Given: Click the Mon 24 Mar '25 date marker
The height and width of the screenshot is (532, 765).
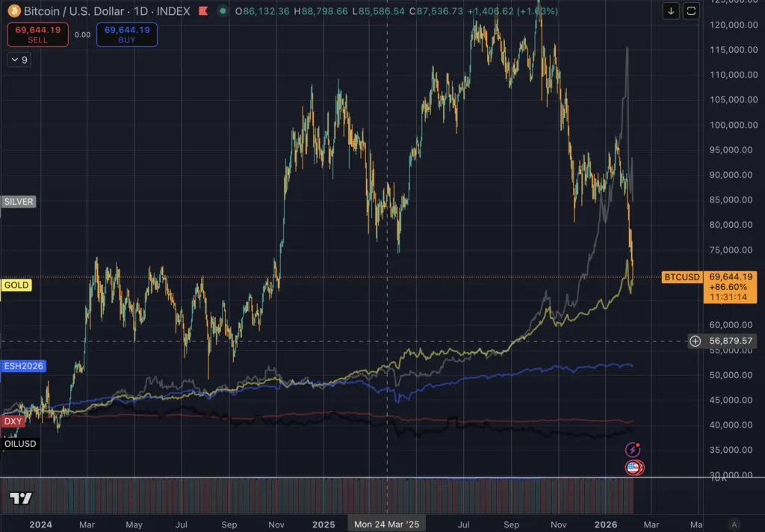Looking at the screenshot, I should pos(386,525).
